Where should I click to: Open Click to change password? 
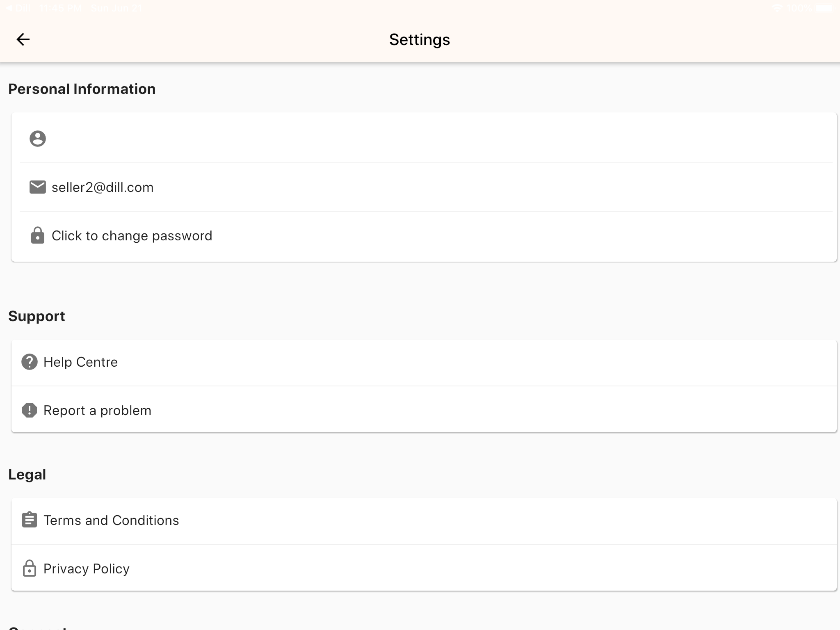coord(132,236)
